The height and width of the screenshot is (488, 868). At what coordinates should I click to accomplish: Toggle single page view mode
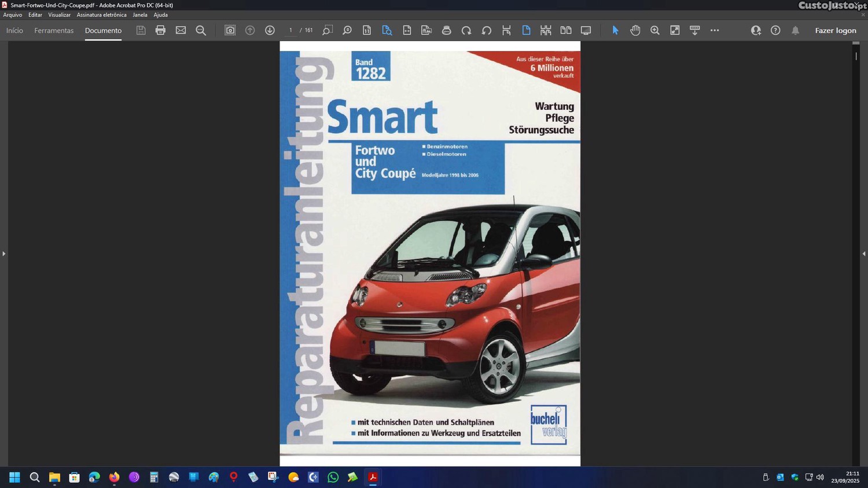pos(526,30)
